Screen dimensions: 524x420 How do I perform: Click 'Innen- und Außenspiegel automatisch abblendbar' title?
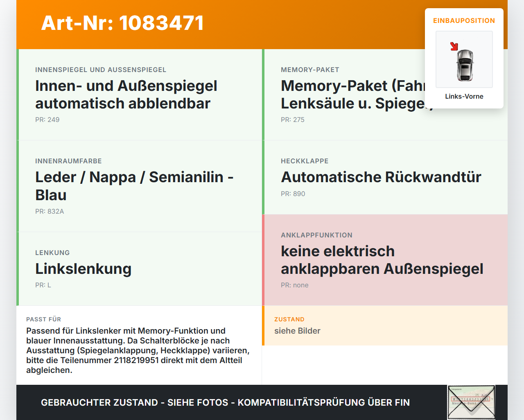click(x=126, y=95)
